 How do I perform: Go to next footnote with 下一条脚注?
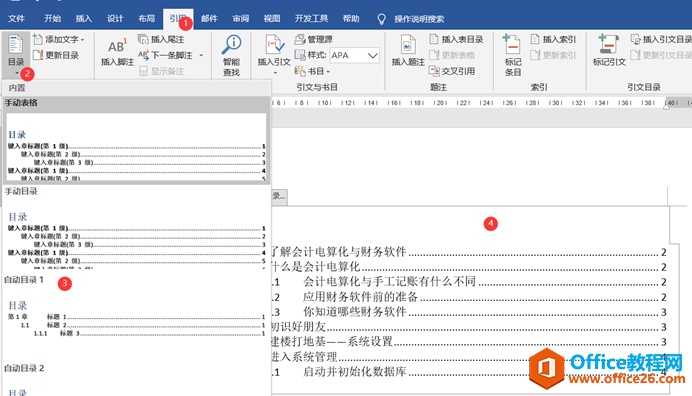pyautogui.click(x=165, y=55)
